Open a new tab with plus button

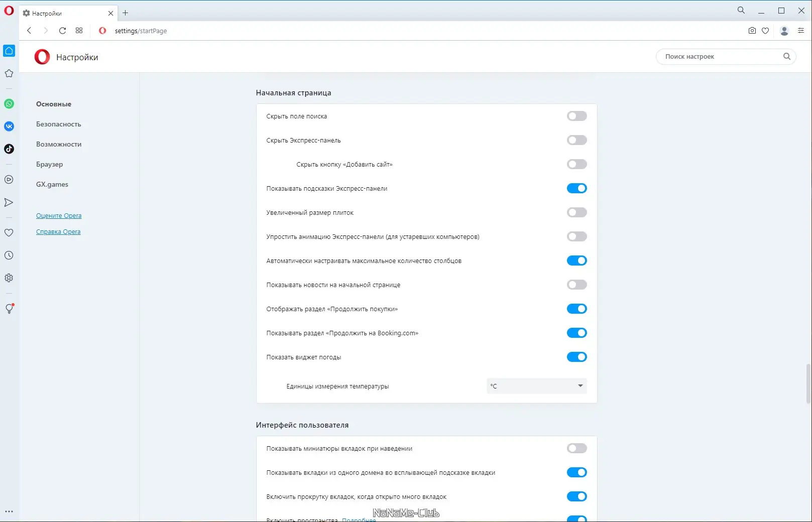[126, 13]
